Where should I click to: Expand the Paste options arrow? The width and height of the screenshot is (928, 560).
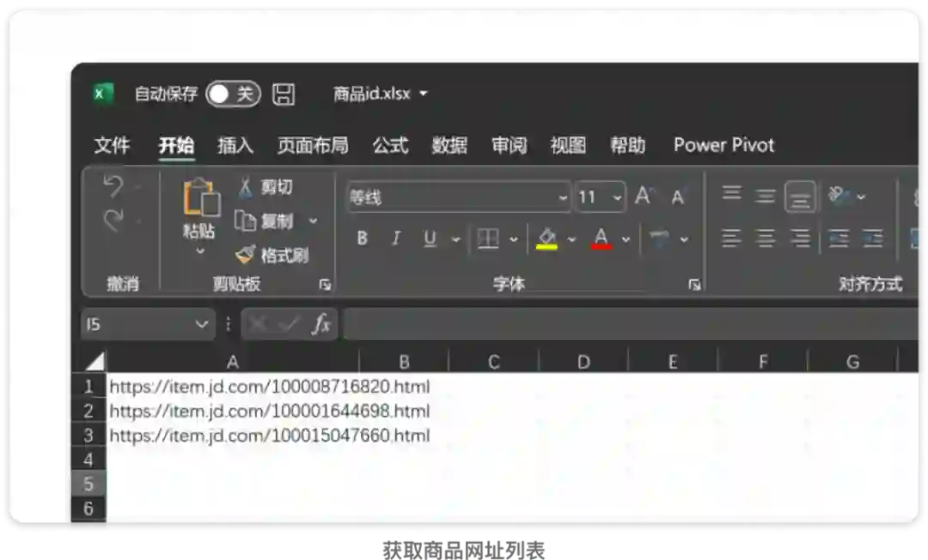click(200, 251)
